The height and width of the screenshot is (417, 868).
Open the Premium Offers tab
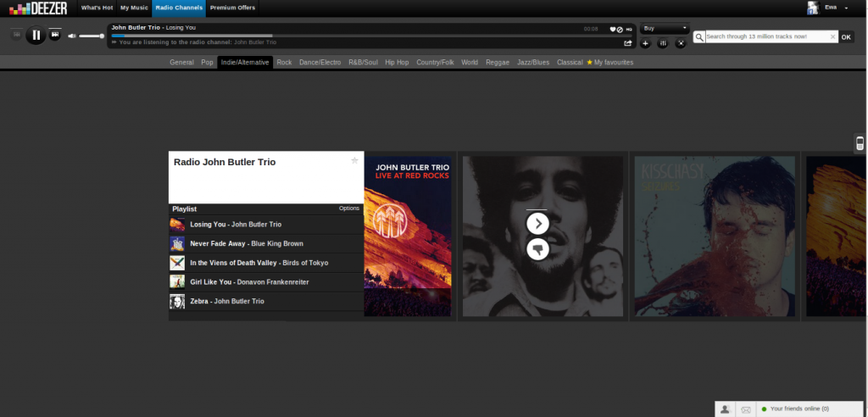click(x=232, y=8)
